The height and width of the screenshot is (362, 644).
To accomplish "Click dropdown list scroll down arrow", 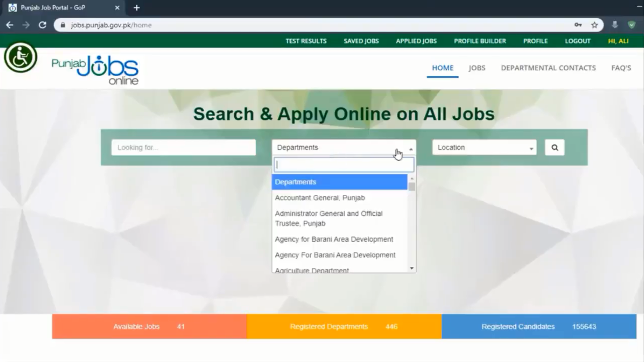I will click(x=412, y=268).
